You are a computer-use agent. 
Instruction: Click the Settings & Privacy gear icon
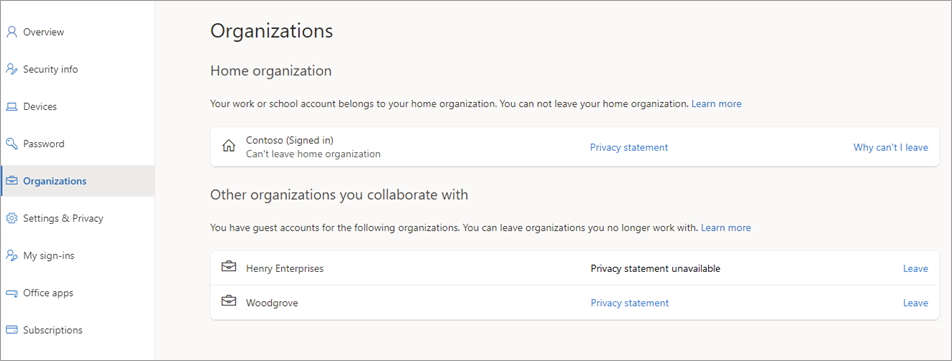click(x=12, y=218)
